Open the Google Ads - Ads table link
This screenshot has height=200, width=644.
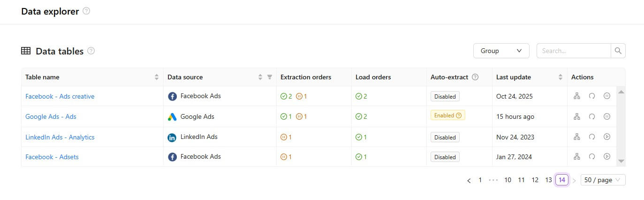(51, 116)
